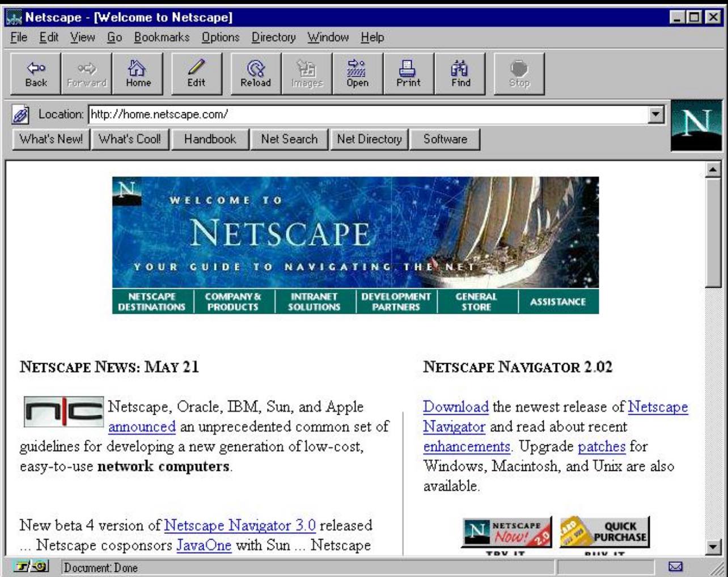This screenshot has height=577, width=728.
Task: Follow the "patches" link
Action: click(x=602, y=447)
